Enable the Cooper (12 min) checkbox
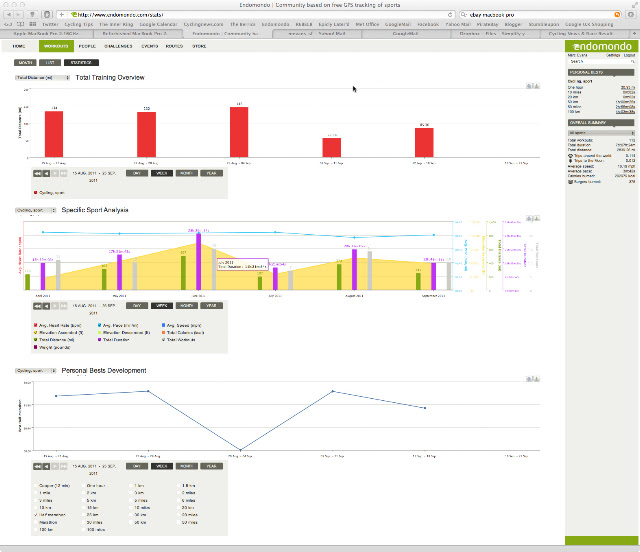Image resolution: width=640 pixels, height=552 pixels. (x=36, y=485)
